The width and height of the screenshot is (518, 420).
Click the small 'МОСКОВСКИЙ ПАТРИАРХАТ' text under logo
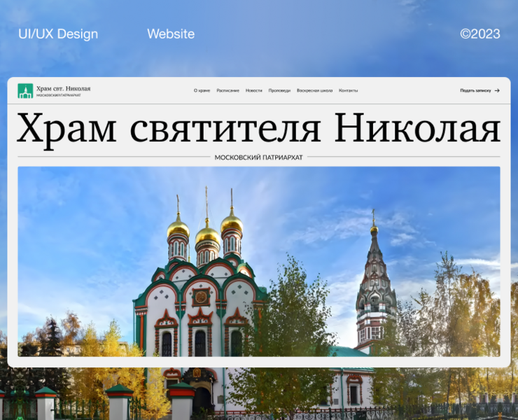pyautogui.click(x=59, y=95)
